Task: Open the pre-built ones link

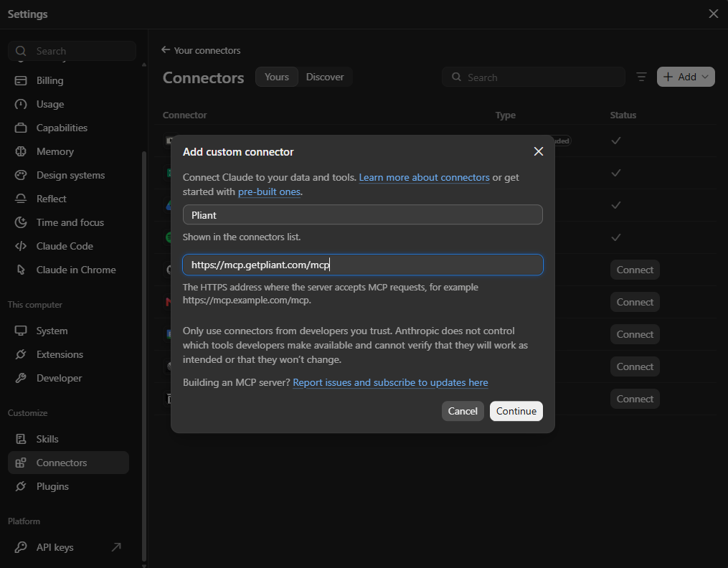Action: [269, 191]
